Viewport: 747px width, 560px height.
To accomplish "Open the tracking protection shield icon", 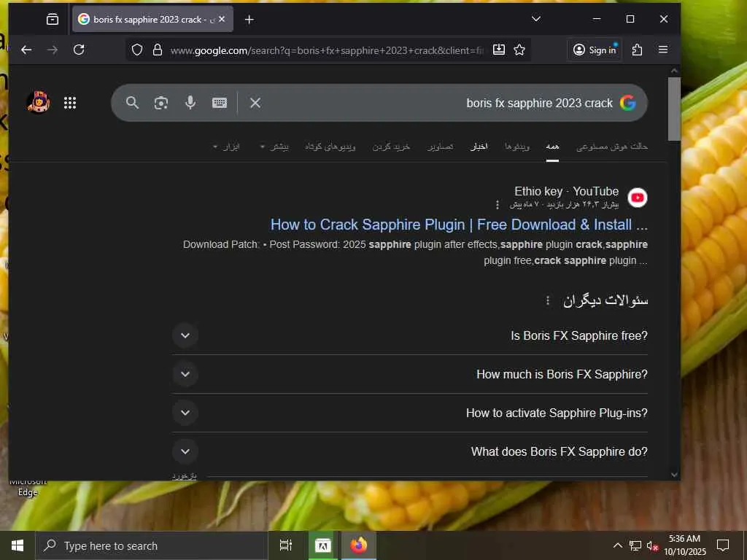I will [137, 50].
